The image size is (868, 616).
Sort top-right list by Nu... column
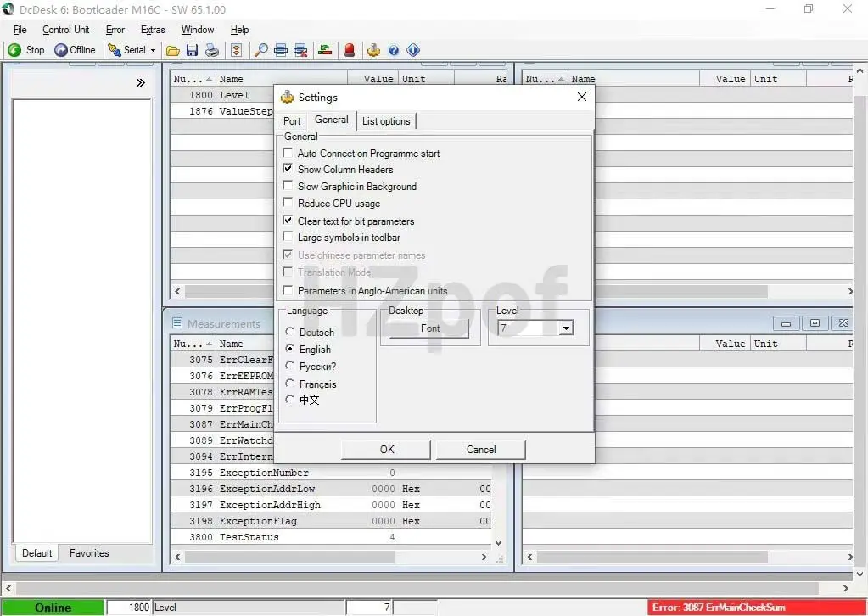click(x=545, y=79)
